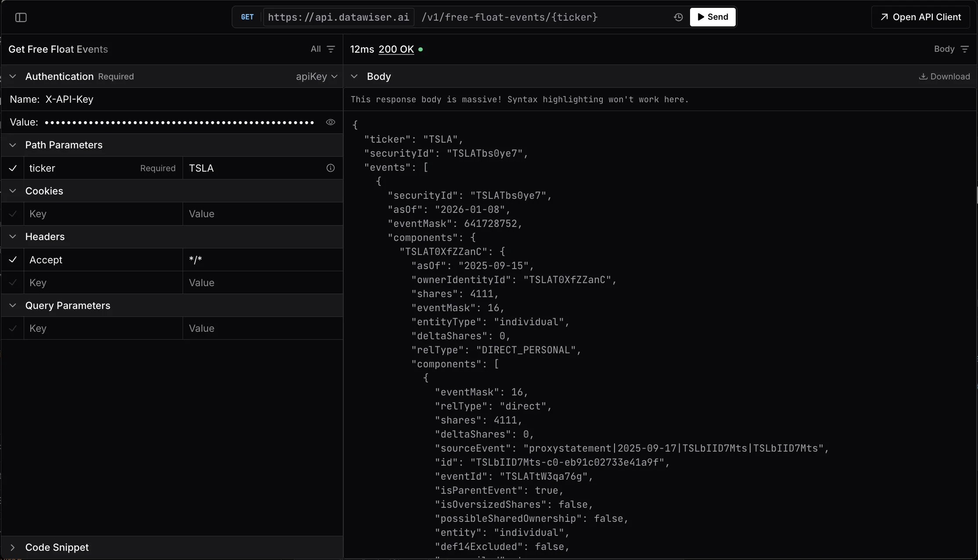Click the X-API-Key name text
This screenshot has width=978, height=560.
coord(69,100)
